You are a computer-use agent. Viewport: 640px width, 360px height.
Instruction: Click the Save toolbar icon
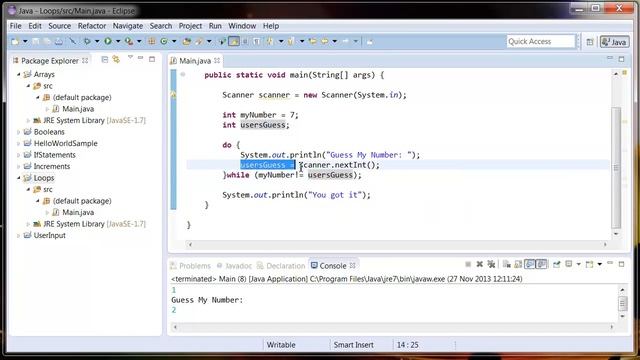point(36,42)
